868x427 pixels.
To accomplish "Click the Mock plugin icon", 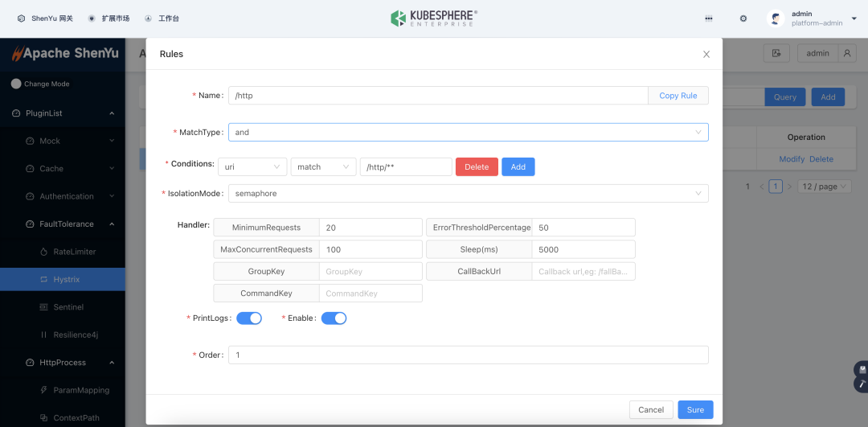I will (x=30, y=141).
